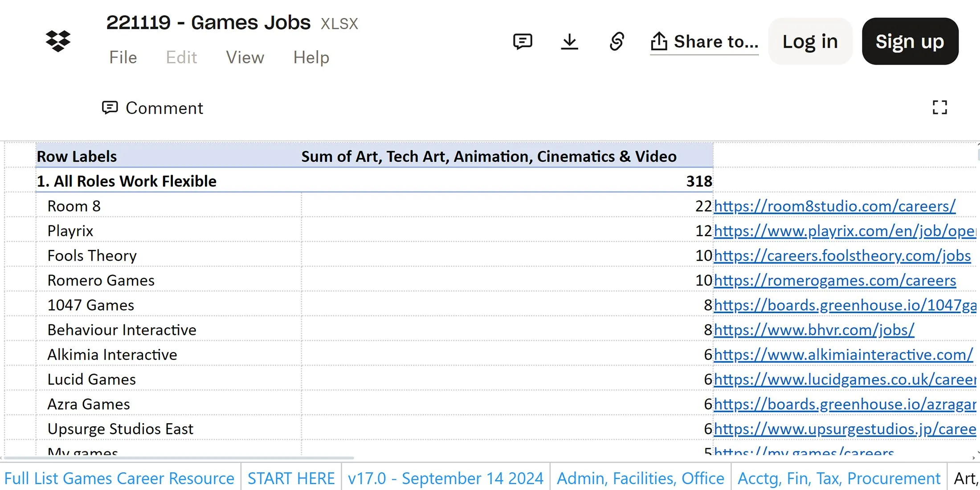Click the value 22 in Room 8 row
Screen dimensions: 980x490
(x=703, y=206)
